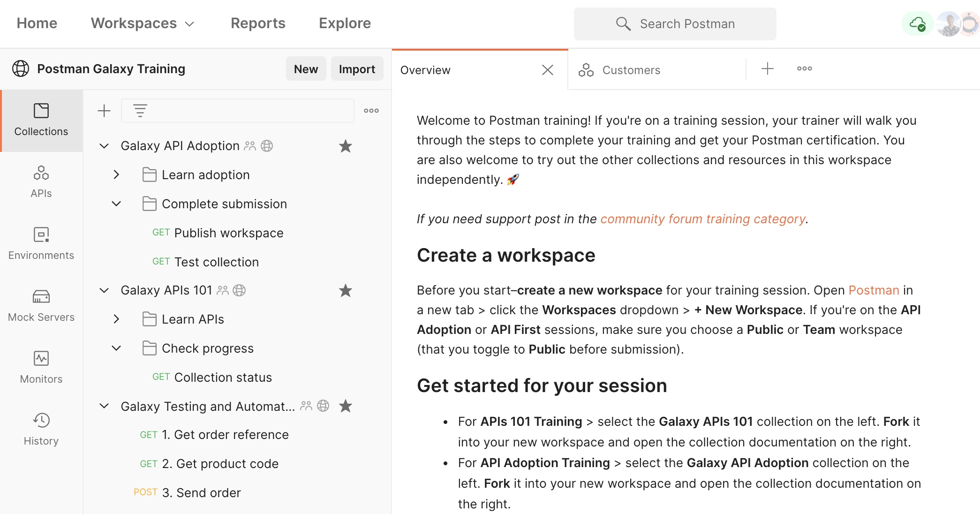The width and height of the screenshot is (980, 514).
Task: Open the 2. Get product code request
Action: pyautogui.click(x=209, y=464)
